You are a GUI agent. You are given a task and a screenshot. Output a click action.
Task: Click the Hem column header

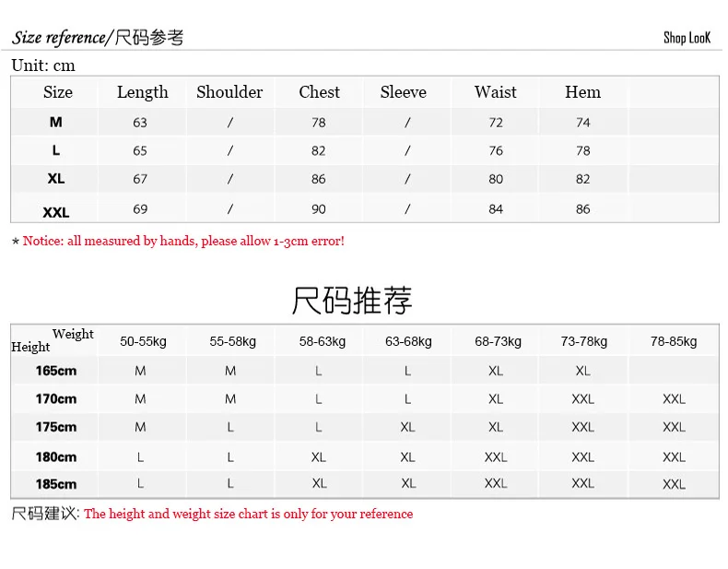coord(582,92)
